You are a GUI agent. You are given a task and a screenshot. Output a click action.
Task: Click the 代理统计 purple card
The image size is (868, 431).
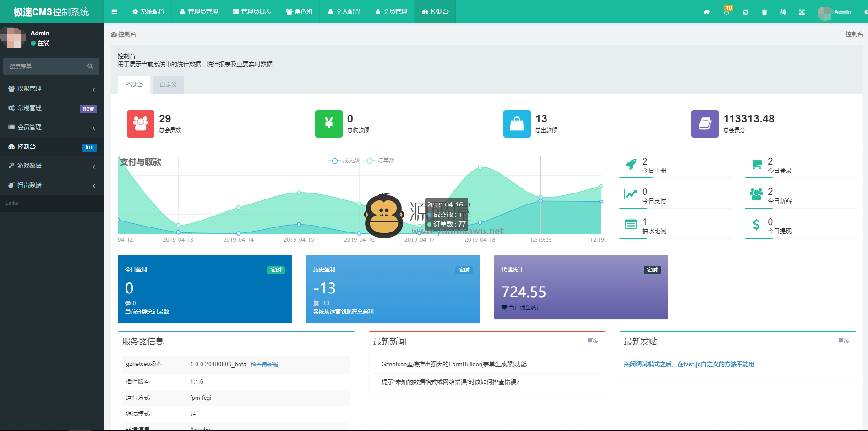581,287
